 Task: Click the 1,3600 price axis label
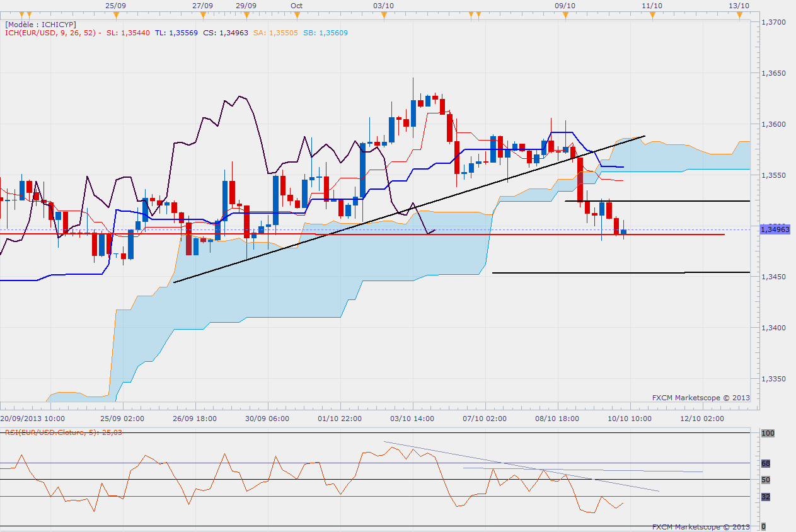(773, 124)
